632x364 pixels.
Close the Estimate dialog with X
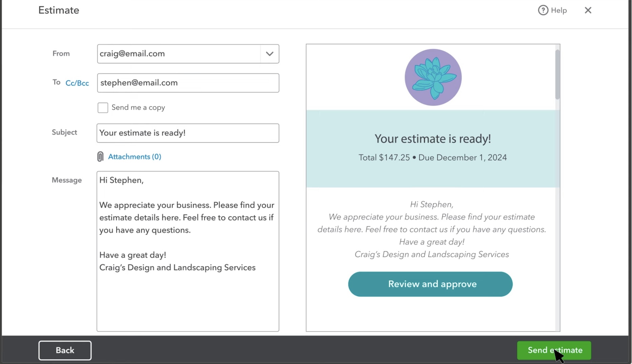tap(588, 10)
